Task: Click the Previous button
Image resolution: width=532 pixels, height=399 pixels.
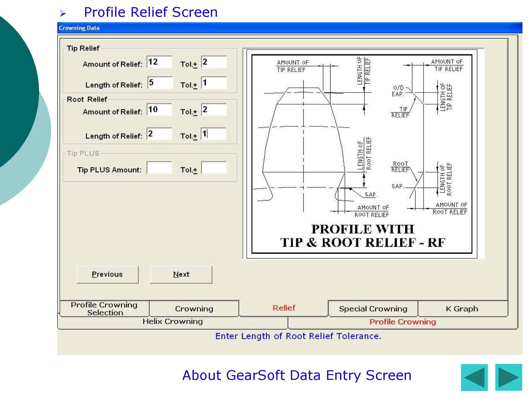Action: (107, 274)
